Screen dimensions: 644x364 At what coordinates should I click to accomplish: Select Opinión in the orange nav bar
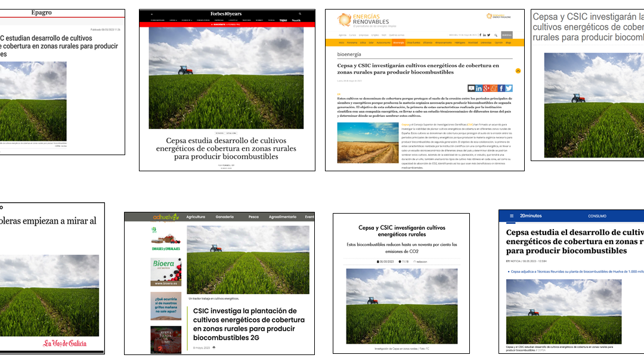[499, 42]
